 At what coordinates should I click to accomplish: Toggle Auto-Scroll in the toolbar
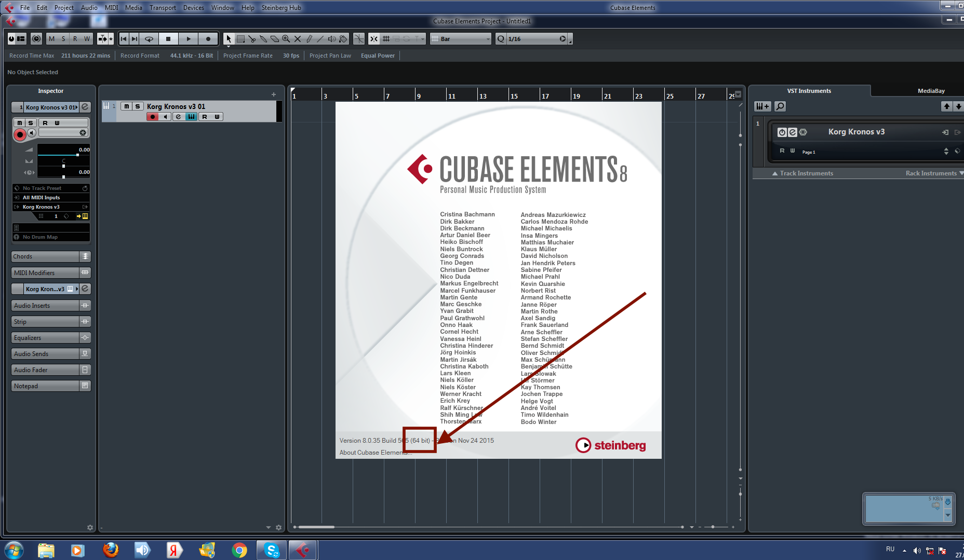click(103, 39)
